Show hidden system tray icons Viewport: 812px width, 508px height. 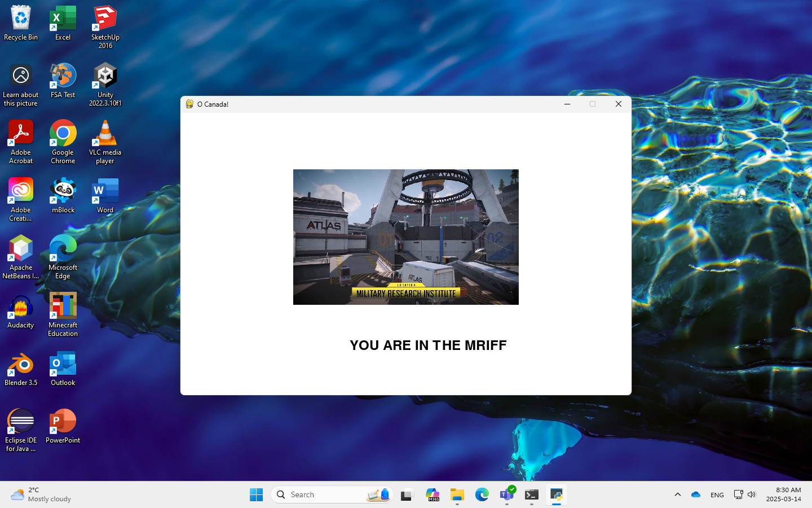click(x=678, y=494)
